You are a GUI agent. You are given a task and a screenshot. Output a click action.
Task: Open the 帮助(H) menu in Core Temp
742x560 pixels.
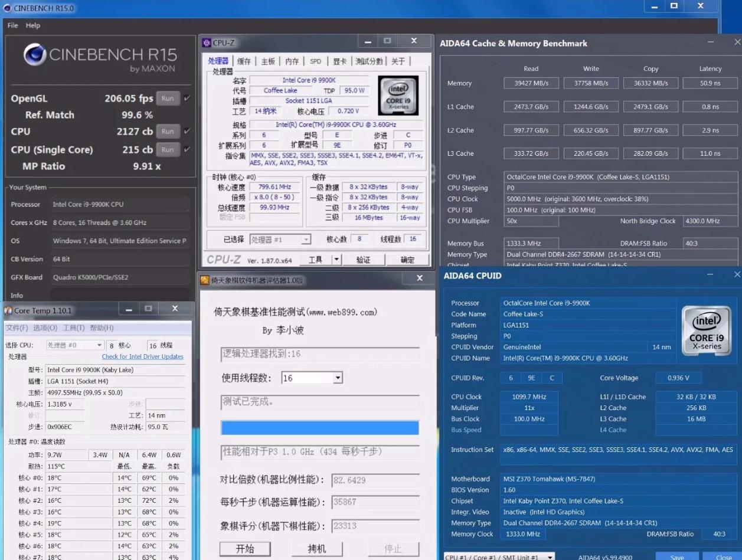(x=102, y=328)
